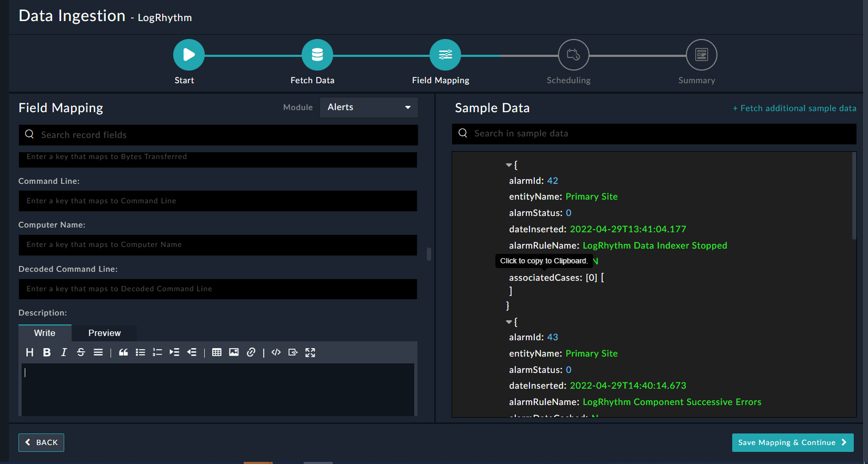Collapse the alarmId 42 JSON object
The width and height of the screenshot is (868, 464).
click(x=508, y=165)
